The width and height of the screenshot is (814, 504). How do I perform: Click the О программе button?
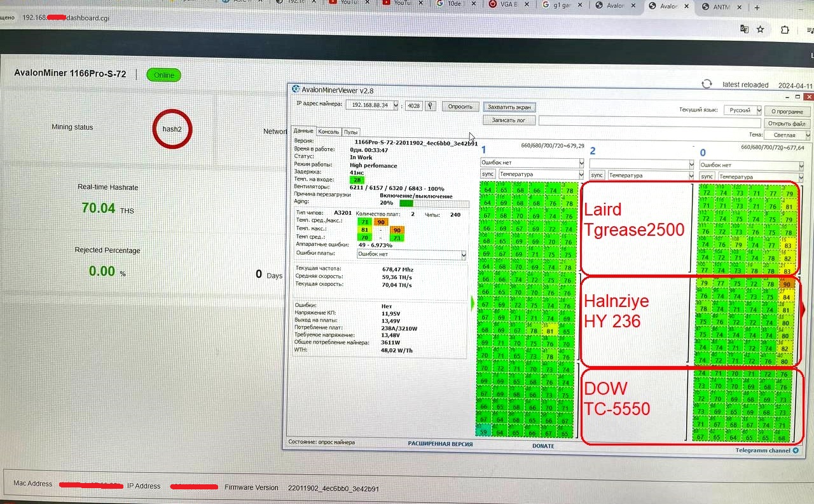(x=787, y=111)
